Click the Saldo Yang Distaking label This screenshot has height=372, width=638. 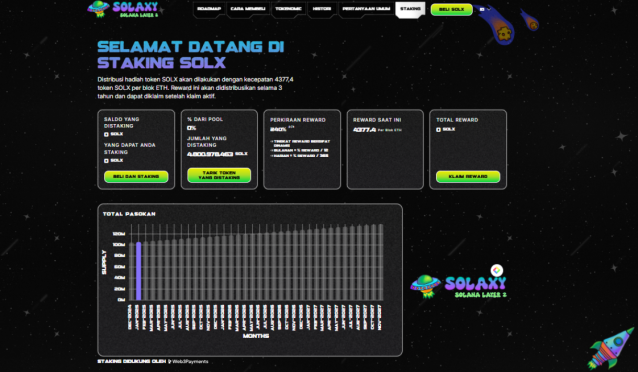[x=121, y=122]
